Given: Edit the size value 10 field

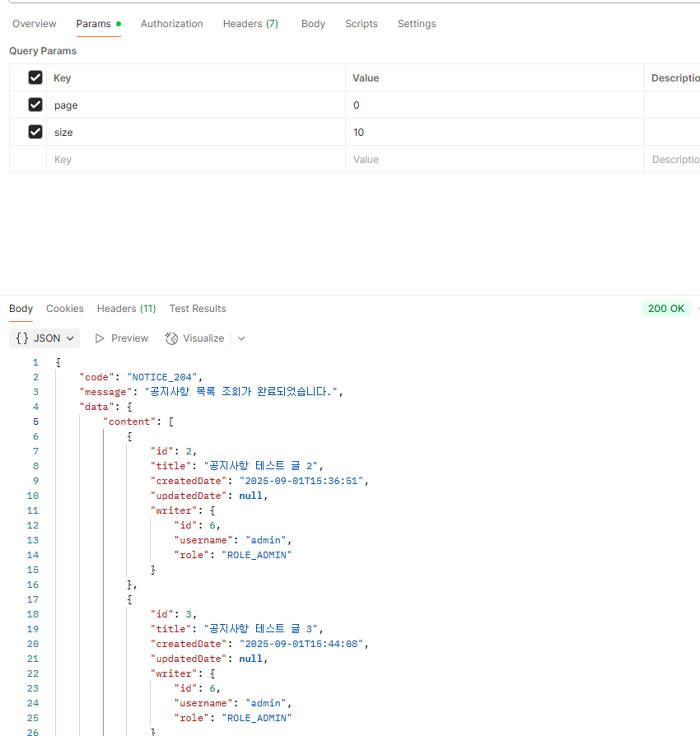Looking at the screenshot, I should click(x=495, y=133).
